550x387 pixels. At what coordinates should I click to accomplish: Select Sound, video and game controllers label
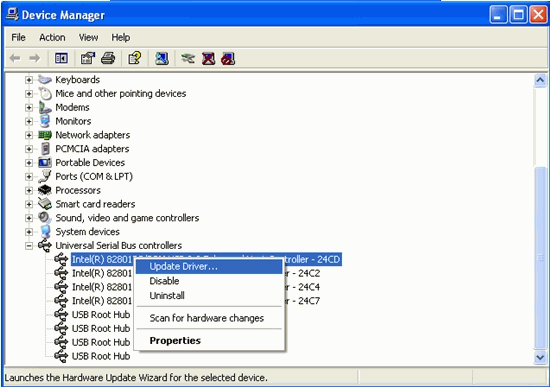127,218
